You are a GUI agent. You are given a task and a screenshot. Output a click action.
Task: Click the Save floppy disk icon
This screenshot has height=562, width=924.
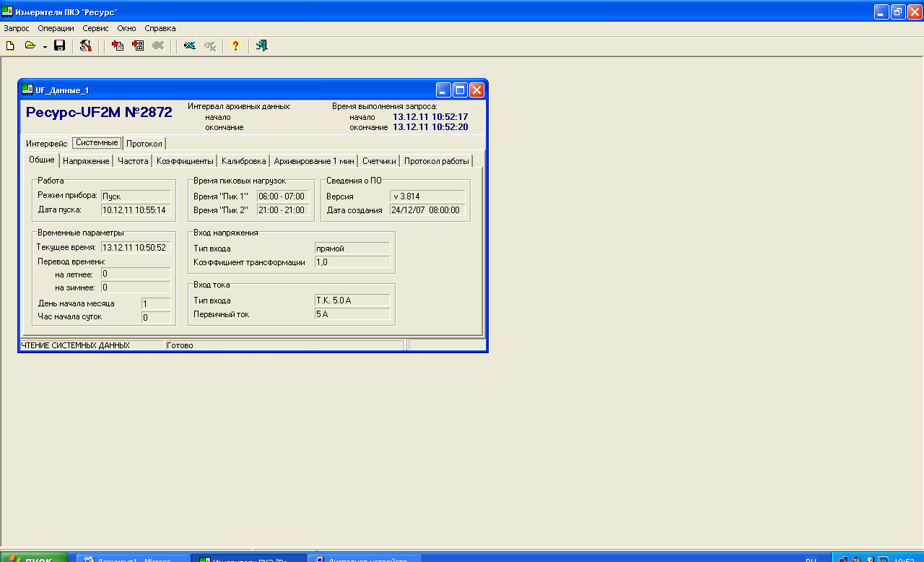[60, 46]
